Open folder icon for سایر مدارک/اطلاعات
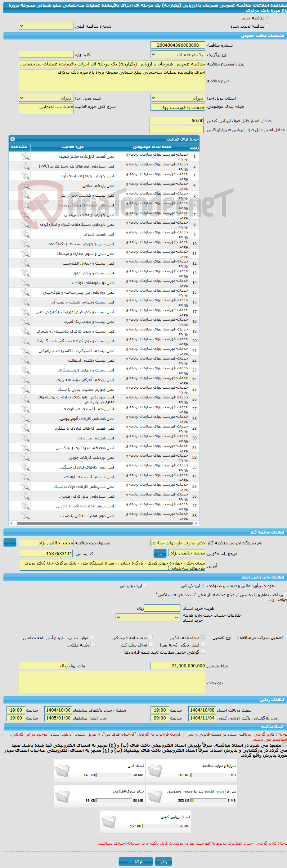 tap(62, 796)
